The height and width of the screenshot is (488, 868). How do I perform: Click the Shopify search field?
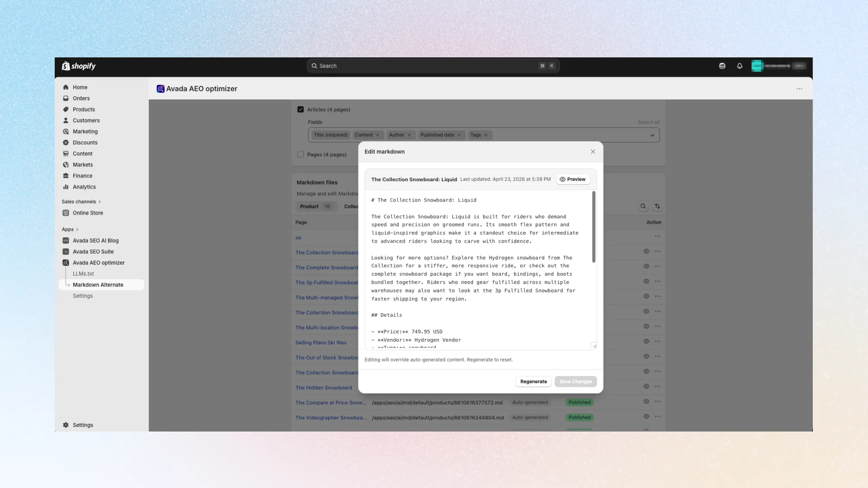click(x=433, y=66)
